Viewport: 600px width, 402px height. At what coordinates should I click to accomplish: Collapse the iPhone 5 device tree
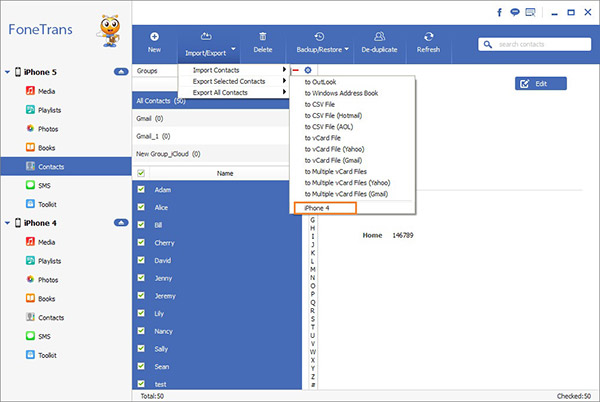coord(7,72)
